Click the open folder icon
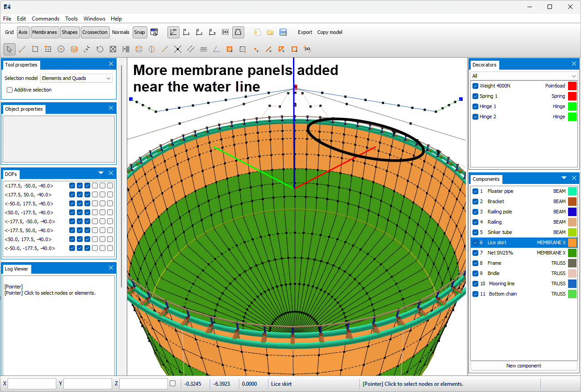The image size is (581, 392). point(270,32)
